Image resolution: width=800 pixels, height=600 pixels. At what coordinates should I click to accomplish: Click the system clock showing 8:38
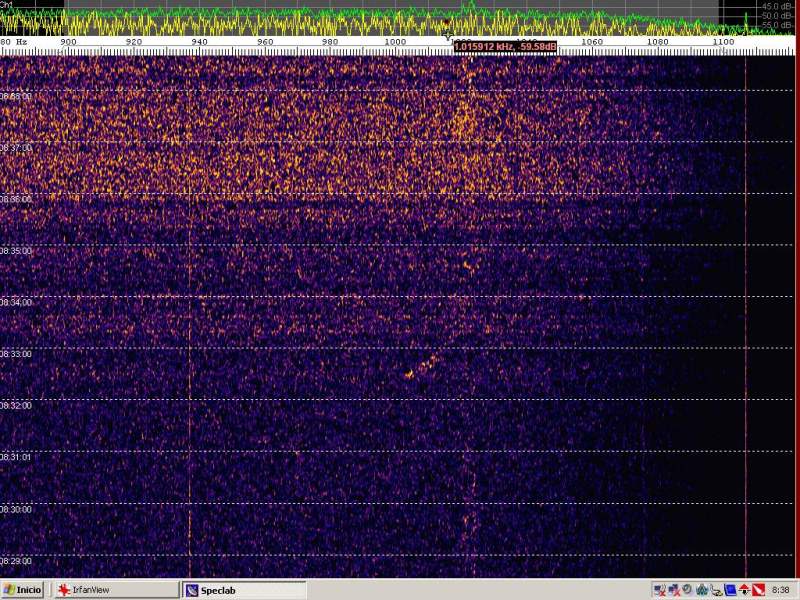pos(781,590)
